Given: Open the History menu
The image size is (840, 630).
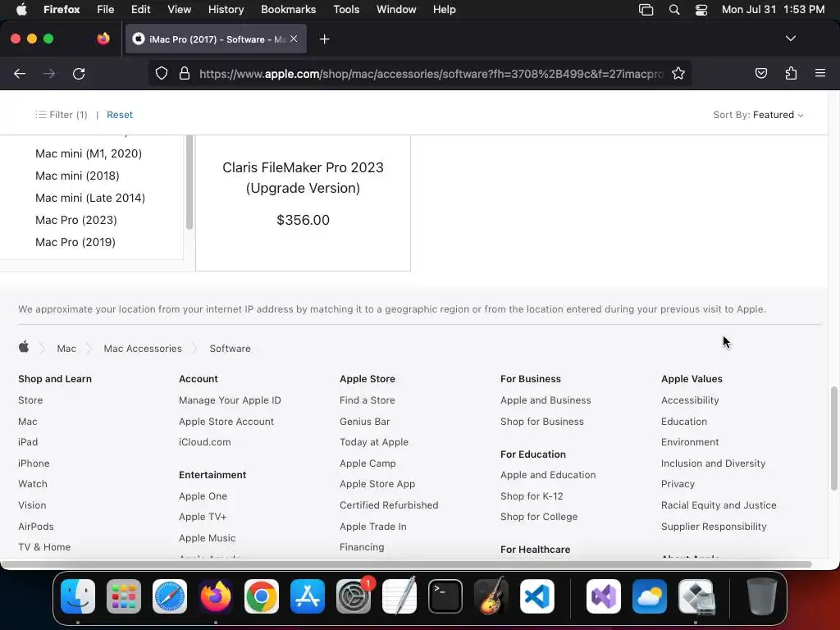Looking at the screenshot, I should click(x=226, y=10).
